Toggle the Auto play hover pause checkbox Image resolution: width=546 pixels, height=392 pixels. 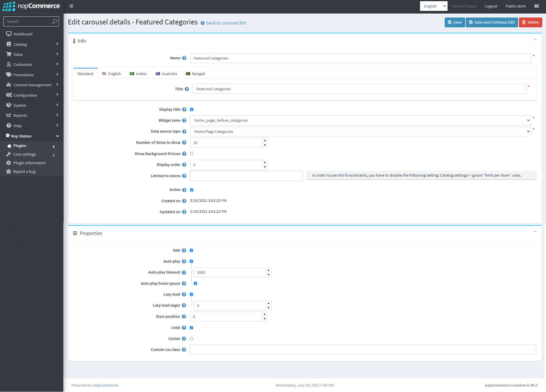click(x=196, y=284)
